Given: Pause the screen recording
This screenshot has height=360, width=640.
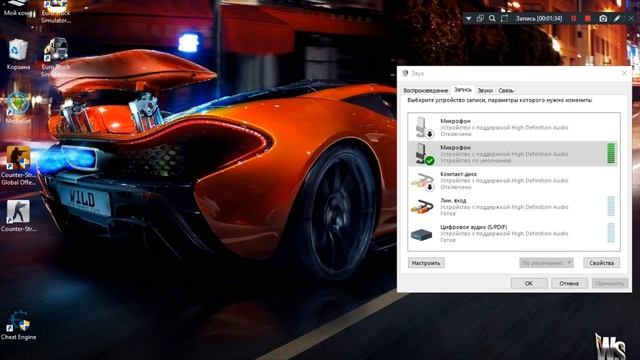Looking at the screenshot, I should coord(573,18).
